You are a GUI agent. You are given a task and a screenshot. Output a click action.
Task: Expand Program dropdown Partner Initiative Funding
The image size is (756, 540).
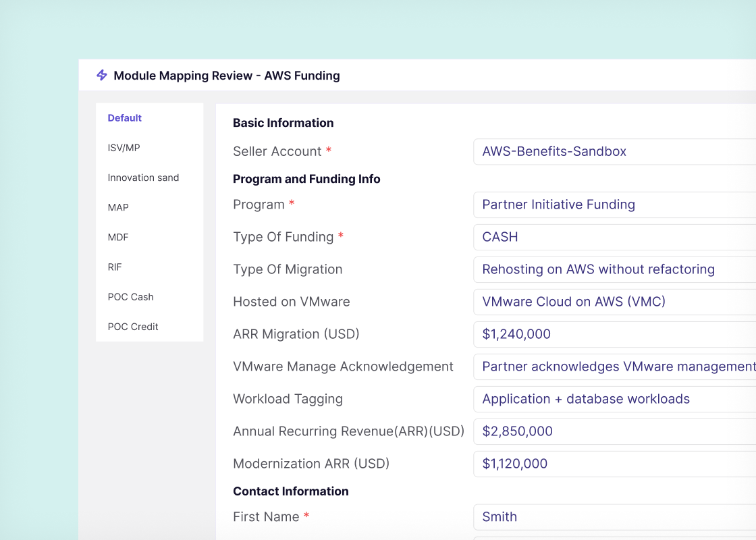click(615, 205)
